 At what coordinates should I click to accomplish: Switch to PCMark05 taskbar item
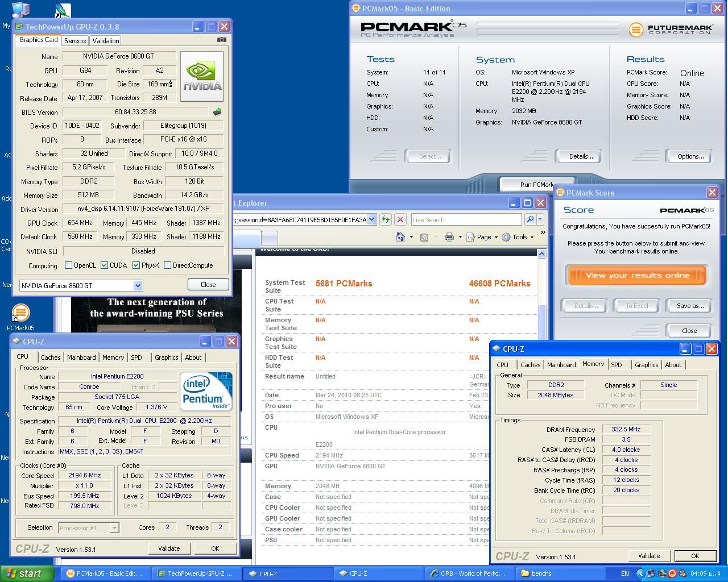click(105, 573)
